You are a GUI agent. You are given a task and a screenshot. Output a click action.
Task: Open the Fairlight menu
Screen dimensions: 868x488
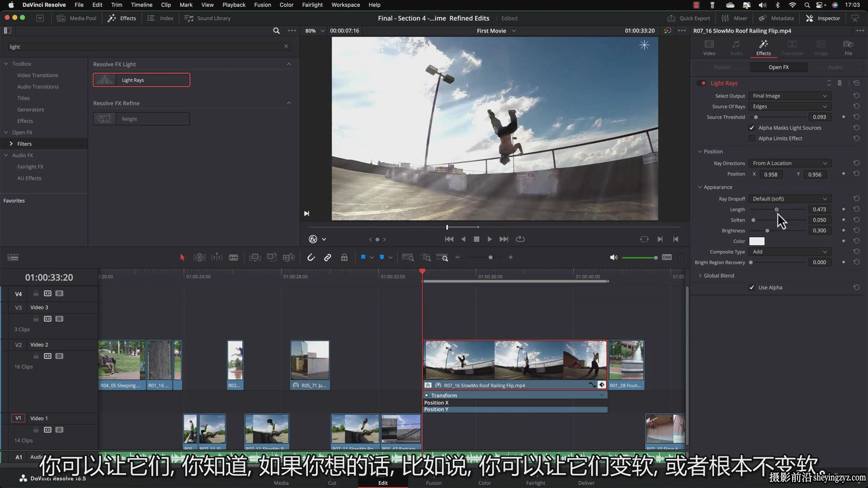pyautogui.click(x=312, y=5)
